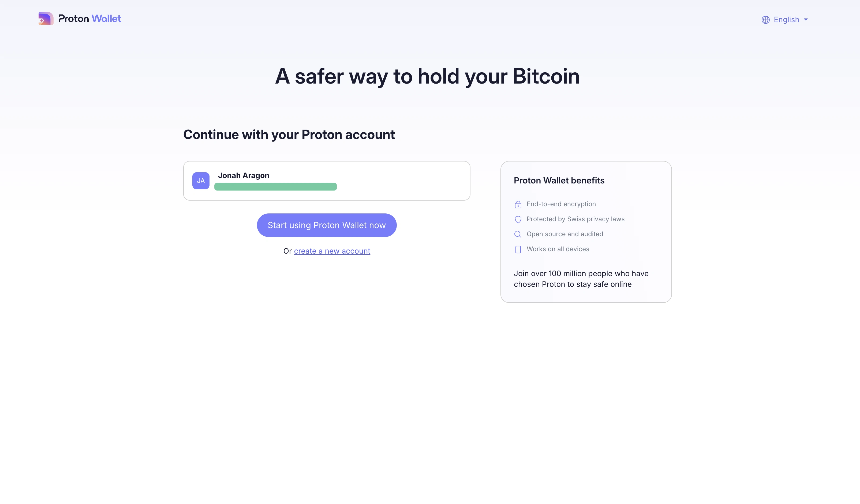Click the Proton Wallet wordmark text
Screen dimensions: 860x504
[x=90, y=18]
